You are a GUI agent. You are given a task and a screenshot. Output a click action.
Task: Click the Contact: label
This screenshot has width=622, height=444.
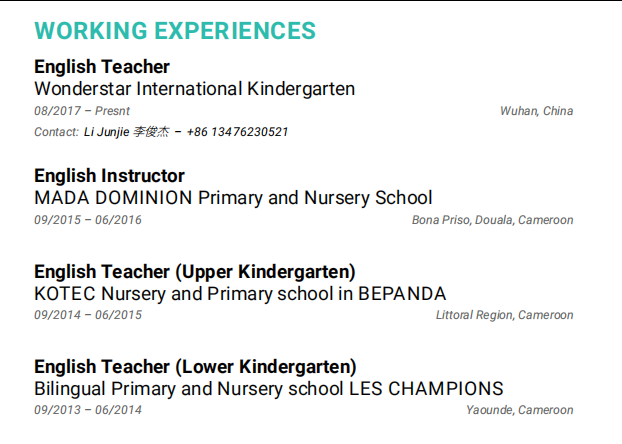click(x=56, y=132)
